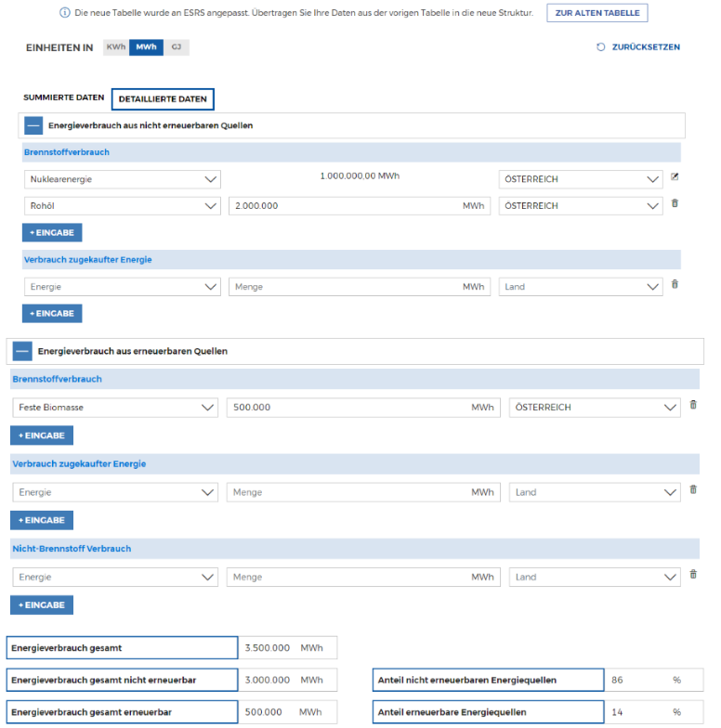Open Energie dropdown under non-renewable purchased energy

123,287
